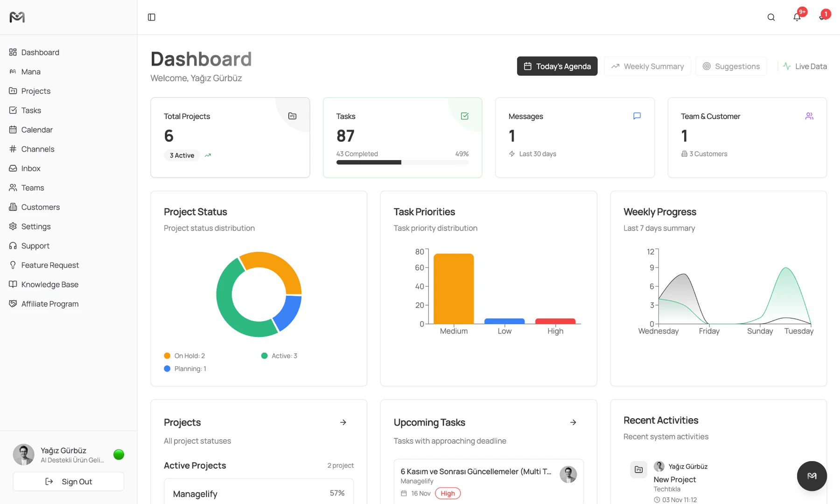Click Yağız Gürbüz's profile avatar
The height and width of the screenshot is (504, 840).
[x=24, y=454]
